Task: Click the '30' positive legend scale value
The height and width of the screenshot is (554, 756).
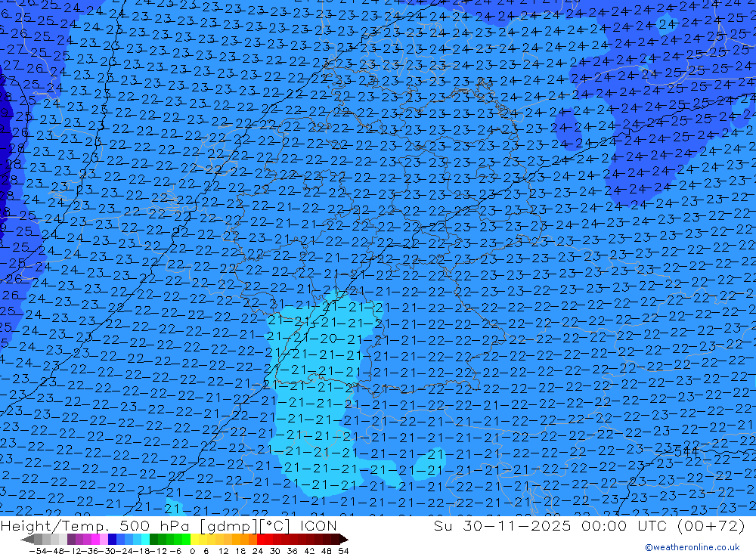Action: (x=275, y=551)
